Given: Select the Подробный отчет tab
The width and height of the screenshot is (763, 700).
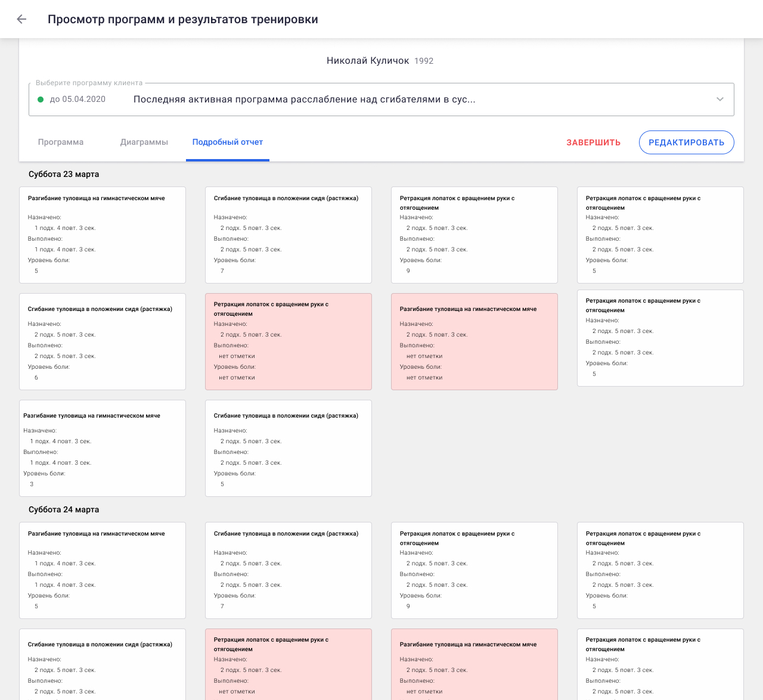Looking at the screenshot, I should click(228, 142).
